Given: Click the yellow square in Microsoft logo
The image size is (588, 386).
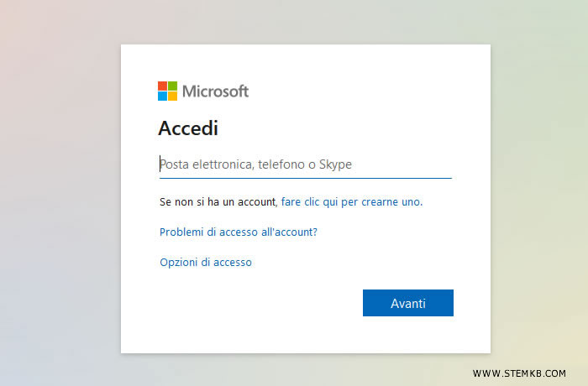Looking at the screenshot, I should point(173,96).
